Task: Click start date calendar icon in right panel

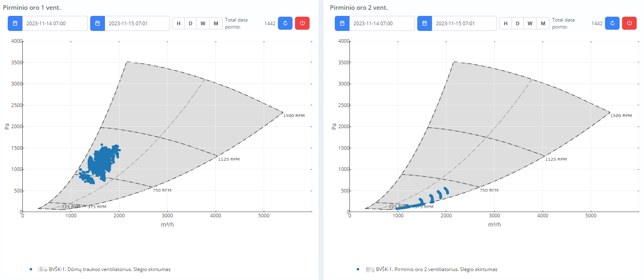Action: pos(342,24)
